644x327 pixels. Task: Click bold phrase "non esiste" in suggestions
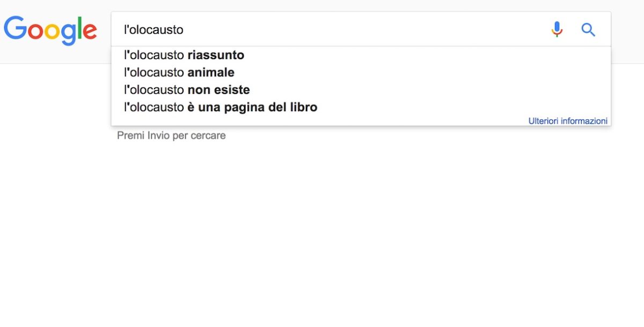coord(218,90)
